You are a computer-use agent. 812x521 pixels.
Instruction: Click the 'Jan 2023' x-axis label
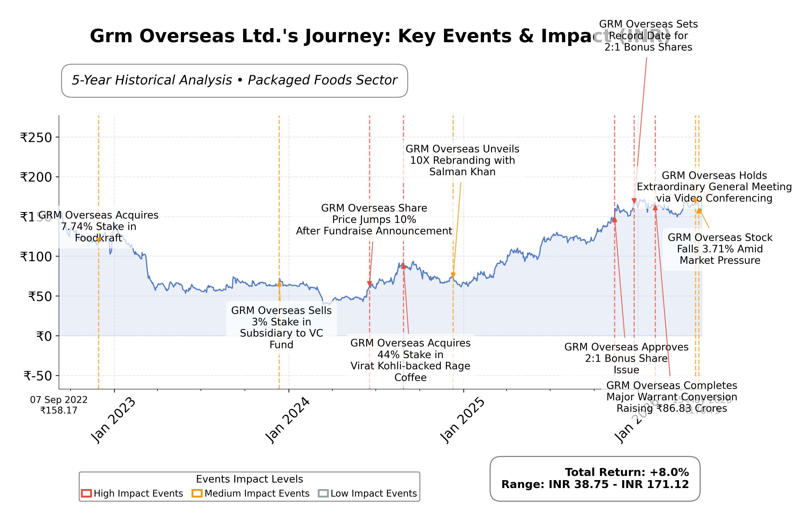pyautogui.click(x=113, y=420)
